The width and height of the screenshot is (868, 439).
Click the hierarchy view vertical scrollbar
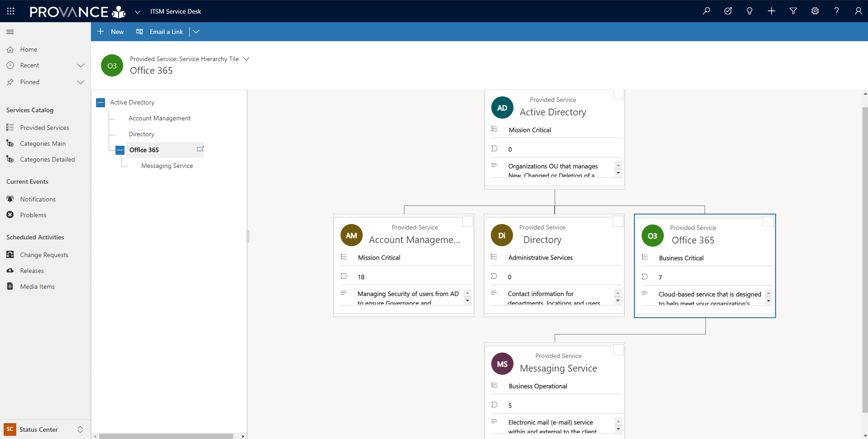click(865, 260)
